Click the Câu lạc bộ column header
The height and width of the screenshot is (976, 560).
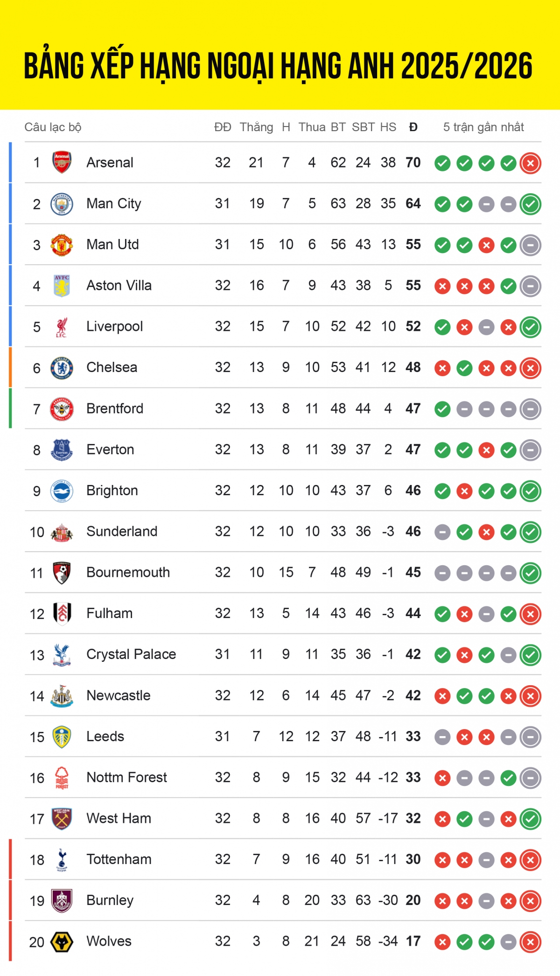53,127
